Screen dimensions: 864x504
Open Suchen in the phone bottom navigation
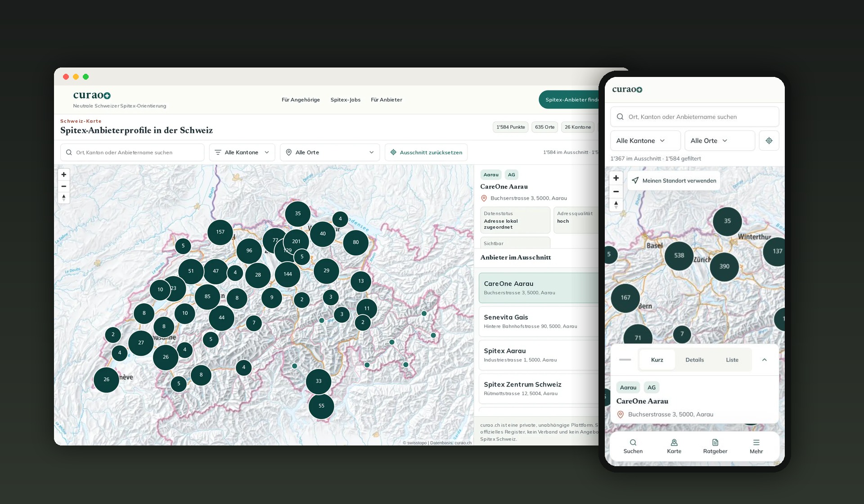[633, 446]
